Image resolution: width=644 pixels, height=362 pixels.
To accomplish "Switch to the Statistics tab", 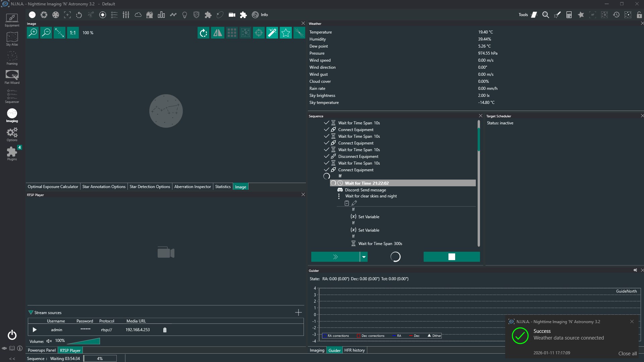I will click(x=223, y=187).
